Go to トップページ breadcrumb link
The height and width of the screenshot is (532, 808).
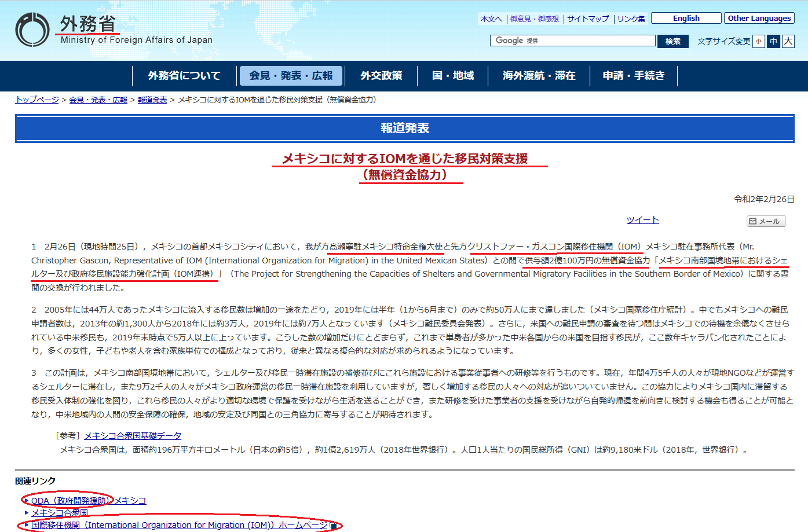tap(37, 100)
